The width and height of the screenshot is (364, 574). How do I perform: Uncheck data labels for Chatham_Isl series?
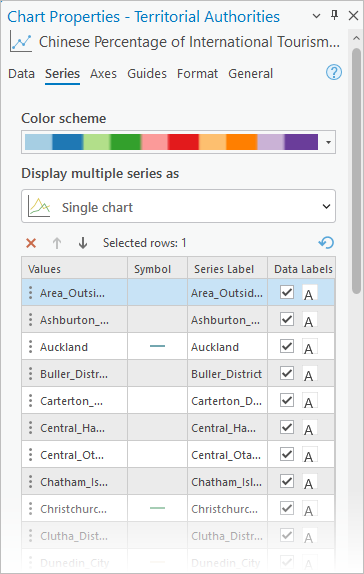[287, 481]
